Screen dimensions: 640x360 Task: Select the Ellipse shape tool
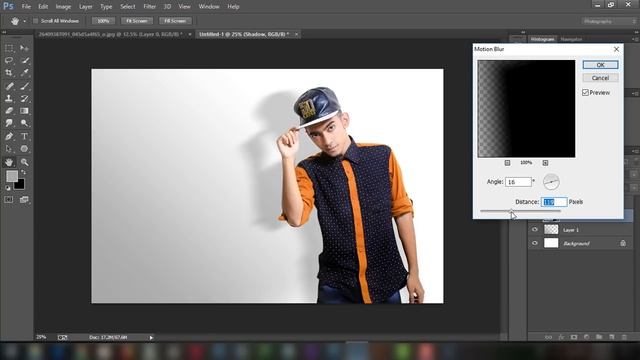coord(24,149)
